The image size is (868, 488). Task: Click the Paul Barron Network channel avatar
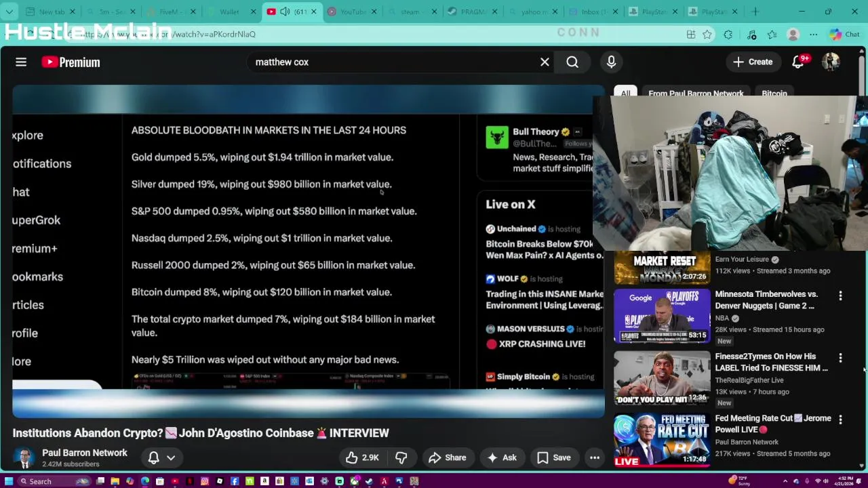point(24,458)
